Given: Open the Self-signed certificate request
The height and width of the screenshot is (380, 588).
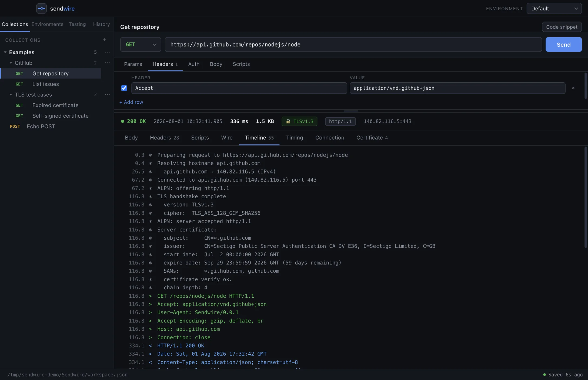Looking at the screenshot, I should click(x=51, y=116).
